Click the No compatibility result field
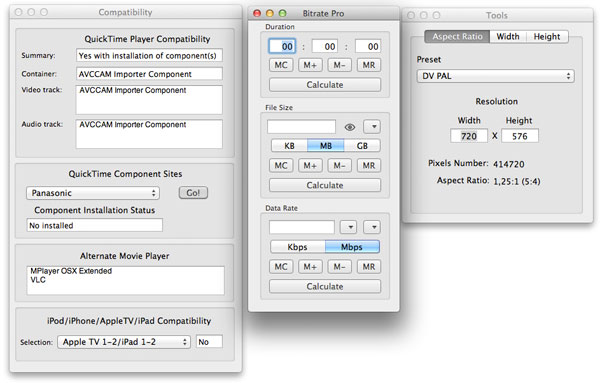The image size is (600, 383). tap(209, 342)
